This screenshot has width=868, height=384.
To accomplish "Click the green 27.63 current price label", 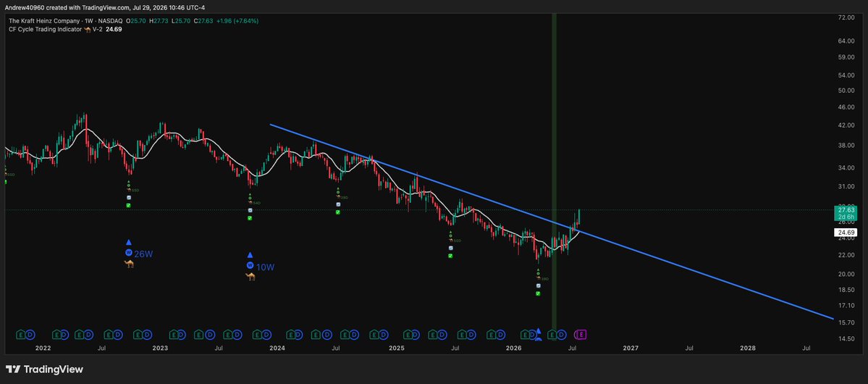I will tap(844, 213).
